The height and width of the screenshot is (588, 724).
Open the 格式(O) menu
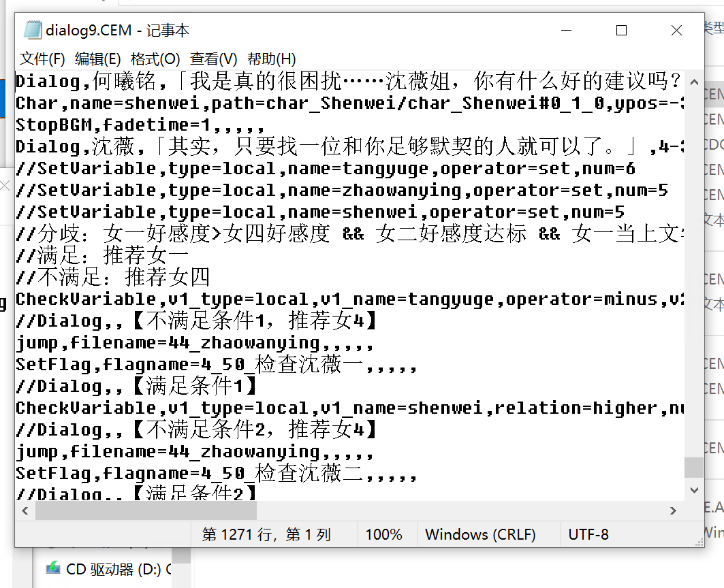point(155,59)
